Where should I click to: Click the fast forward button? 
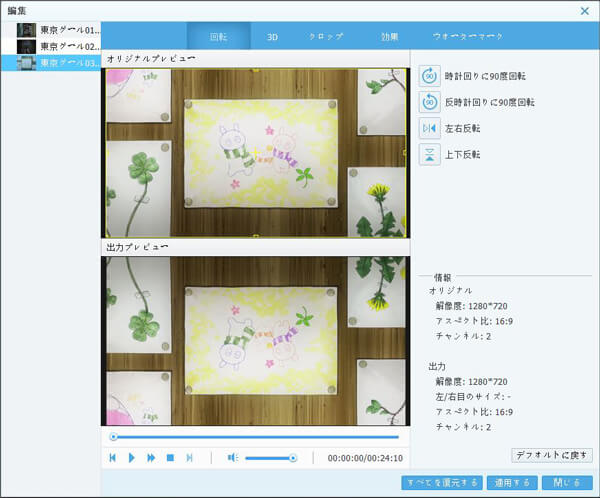pyautogui.click(x=151, y=457)
